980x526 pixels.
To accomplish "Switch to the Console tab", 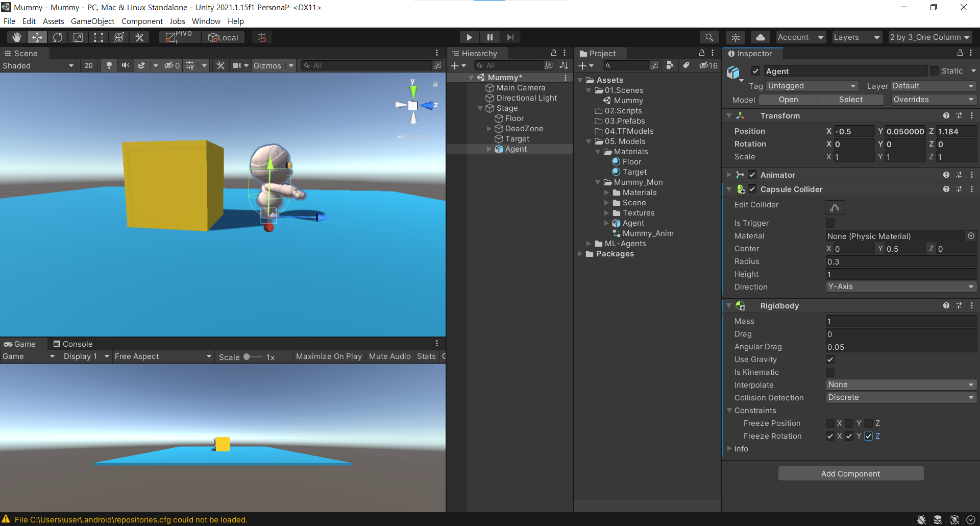I will [73, 344].
